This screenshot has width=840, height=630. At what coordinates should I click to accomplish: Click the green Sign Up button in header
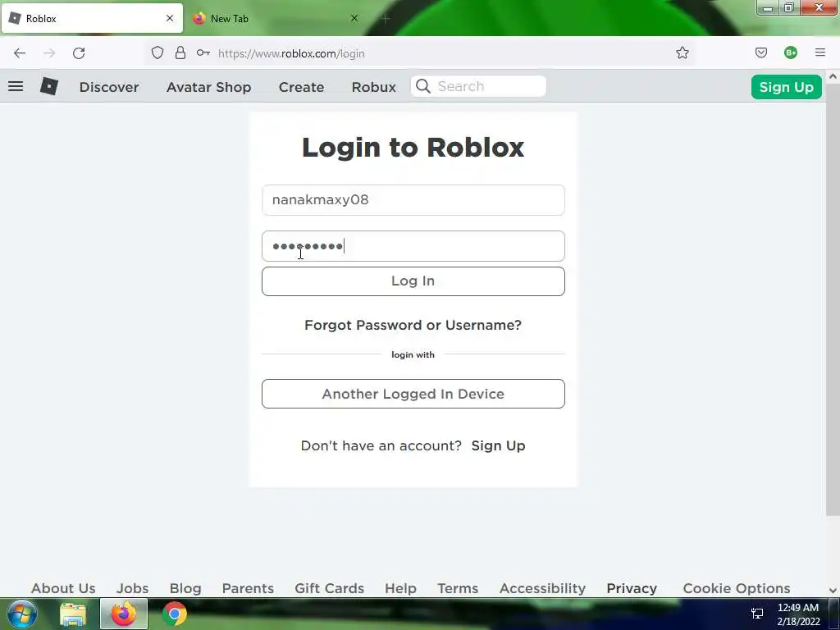(786, 87)
